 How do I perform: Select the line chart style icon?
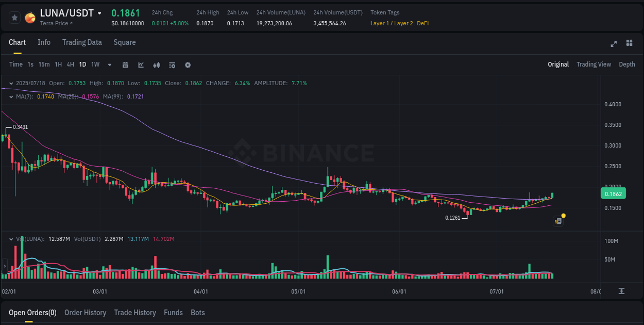[x=141, y=65]
